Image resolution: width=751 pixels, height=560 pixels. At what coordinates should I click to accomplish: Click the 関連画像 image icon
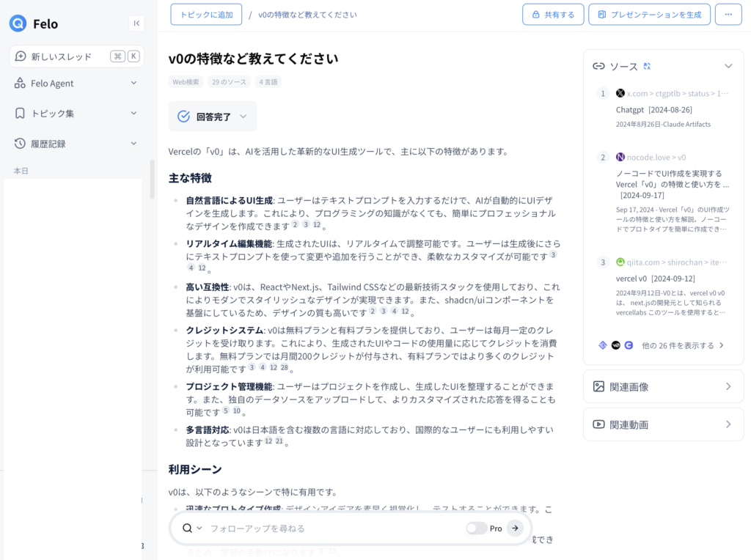[598, 386]
